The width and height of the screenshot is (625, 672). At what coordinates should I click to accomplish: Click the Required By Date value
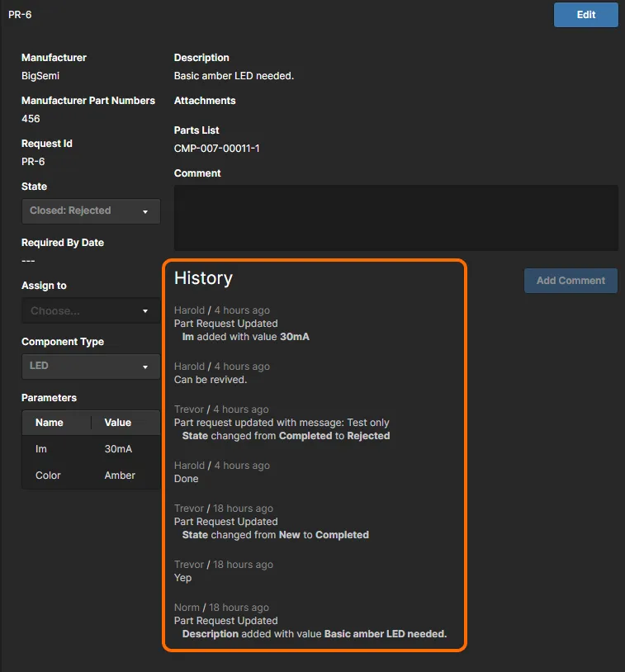point(28,261)
